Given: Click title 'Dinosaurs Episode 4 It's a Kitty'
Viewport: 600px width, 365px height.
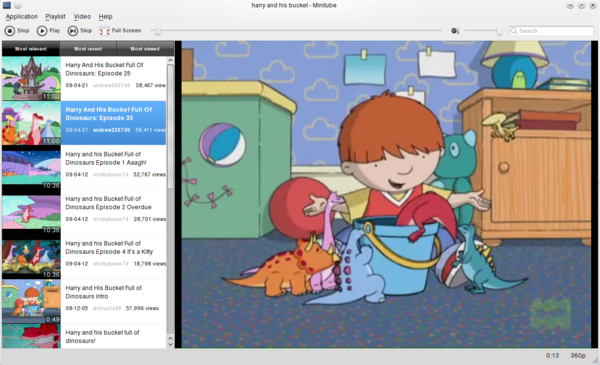Looking at the screenshot, I should 109,252.
